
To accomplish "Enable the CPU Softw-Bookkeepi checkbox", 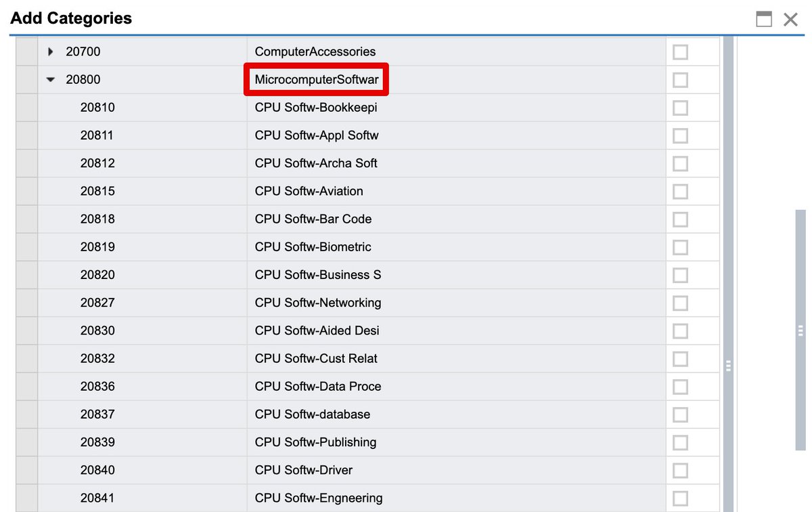I will click(x=680, y=108).
